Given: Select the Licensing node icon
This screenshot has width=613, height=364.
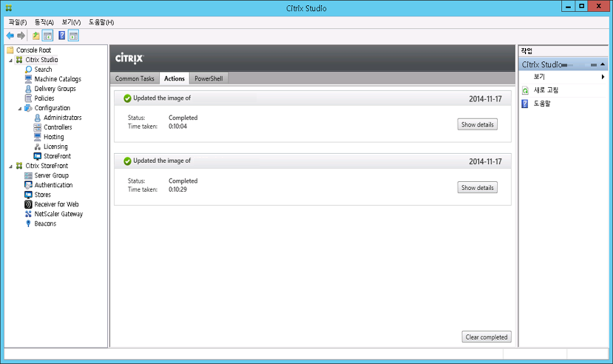Looking at the screenshot, I should 38,147.
